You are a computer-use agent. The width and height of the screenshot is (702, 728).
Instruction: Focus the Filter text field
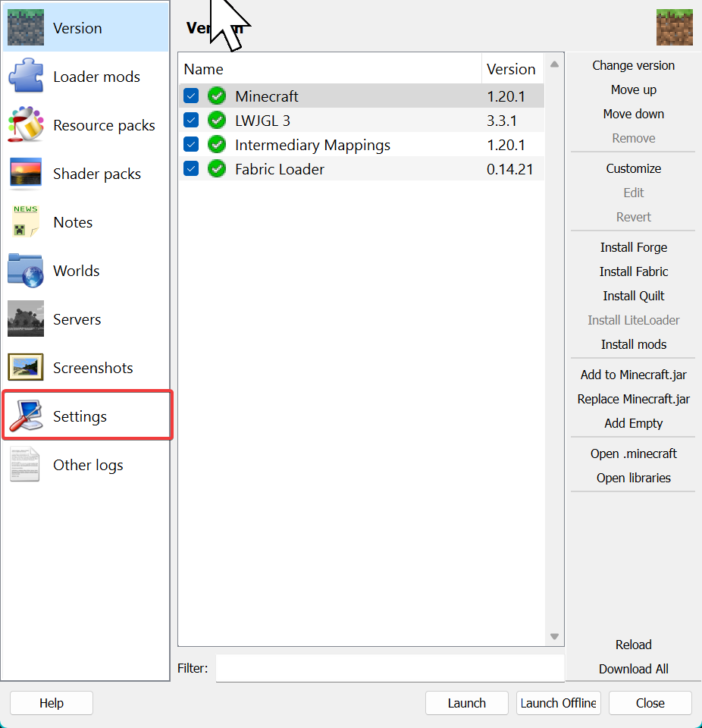390,668
